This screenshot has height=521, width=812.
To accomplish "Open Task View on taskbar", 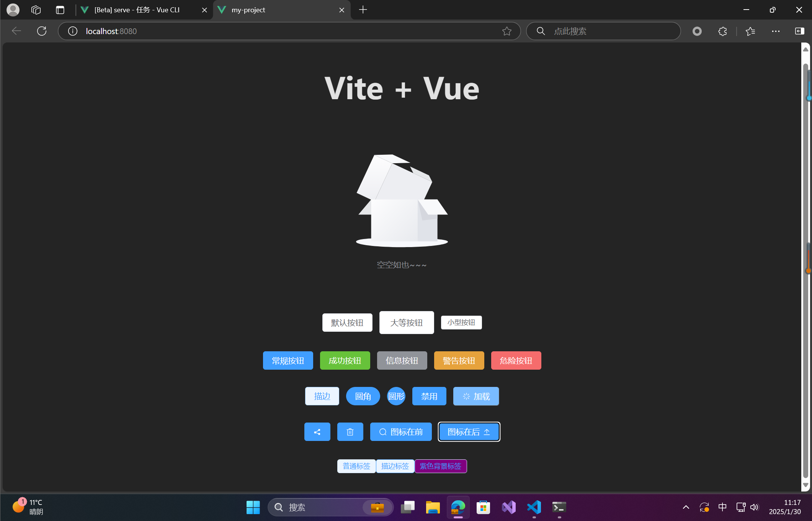I will click(407, 507).
